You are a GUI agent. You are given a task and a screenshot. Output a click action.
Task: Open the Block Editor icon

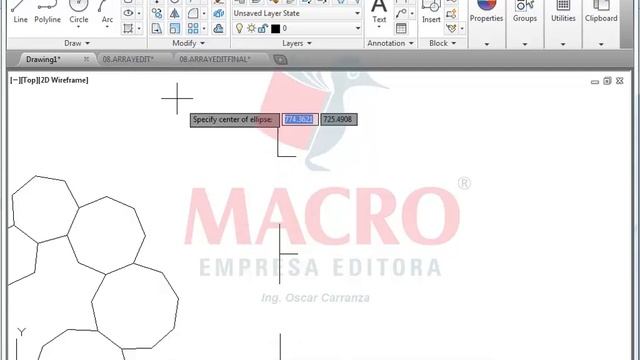click(x=451, y=14)
